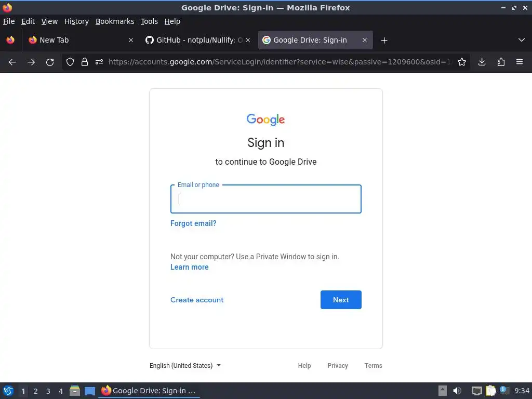Screen dimensions: 532x399
Task: Click the show desktop taskbar icon
Action: (x=90, y=391)
